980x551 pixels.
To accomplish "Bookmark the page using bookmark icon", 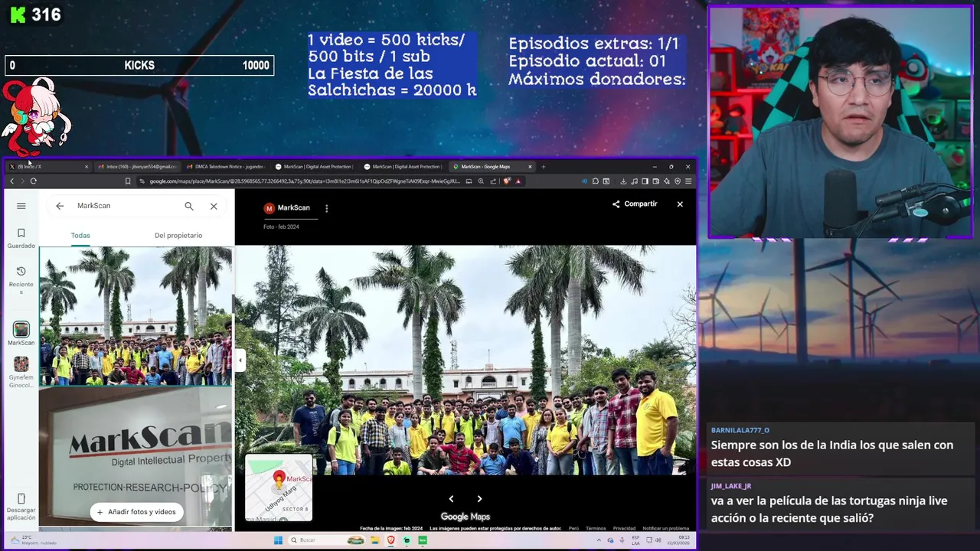I will (x=128, y=181).
